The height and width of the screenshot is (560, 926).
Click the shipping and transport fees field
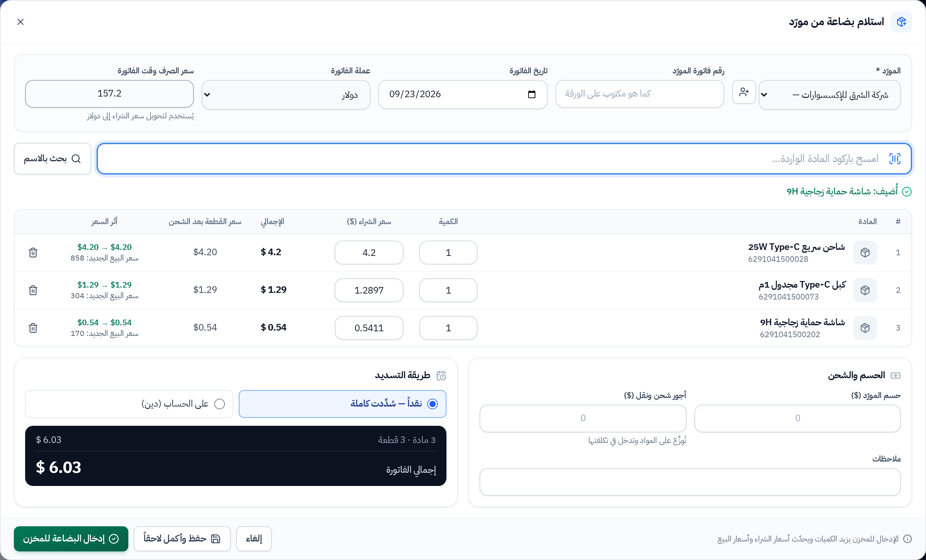click(x=583, y=418)
